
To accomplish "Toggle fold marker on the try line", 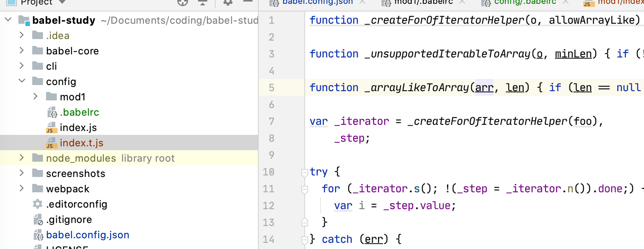I will click(x=305, y=172).
